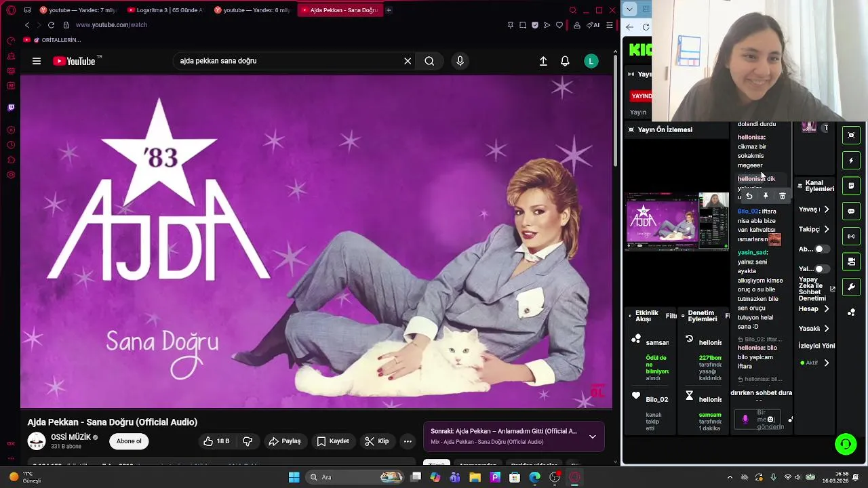Clear the YouTube search text
868x488 pixels.
408,61
